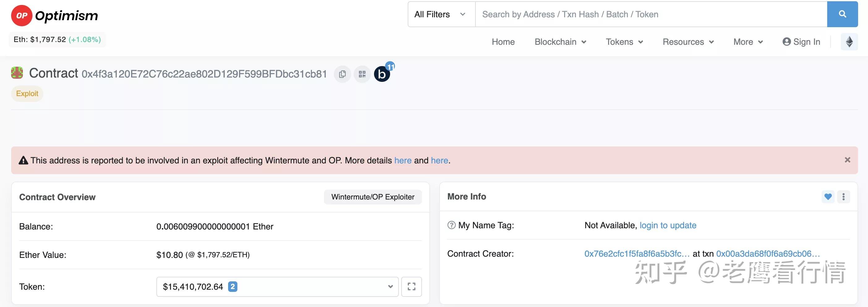This screenshot has height=307, width=868.
Task: Open the Blockchain menu
Action: (560, 42)
